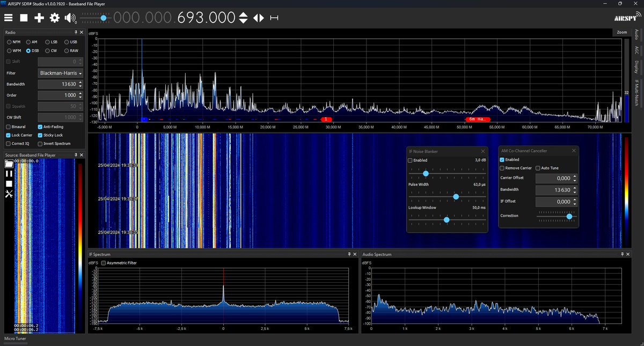Select the WFM demodulation mode
The width and height of the screenshot is (644, 346).
[14, 50]
